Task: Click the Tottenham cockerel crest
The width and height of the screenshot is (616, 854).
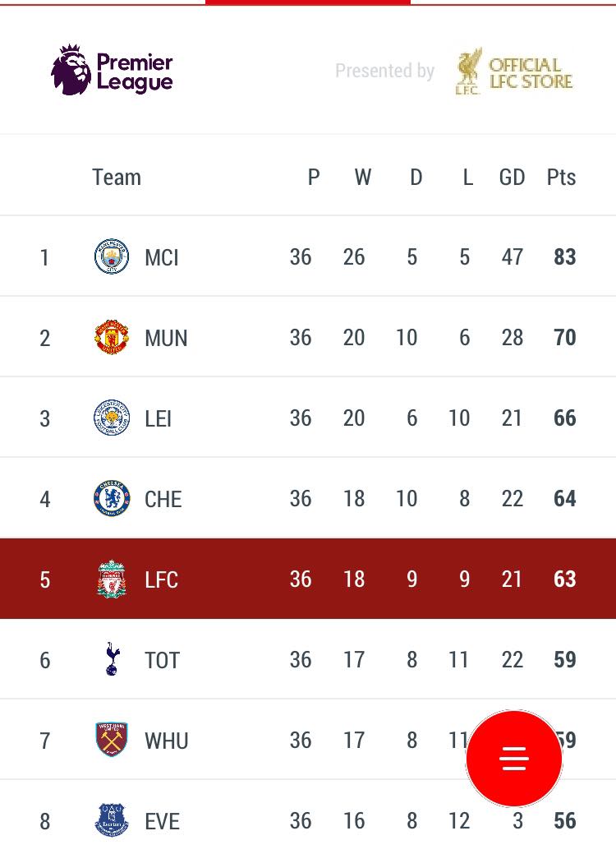Action: [x=112, y=659]
